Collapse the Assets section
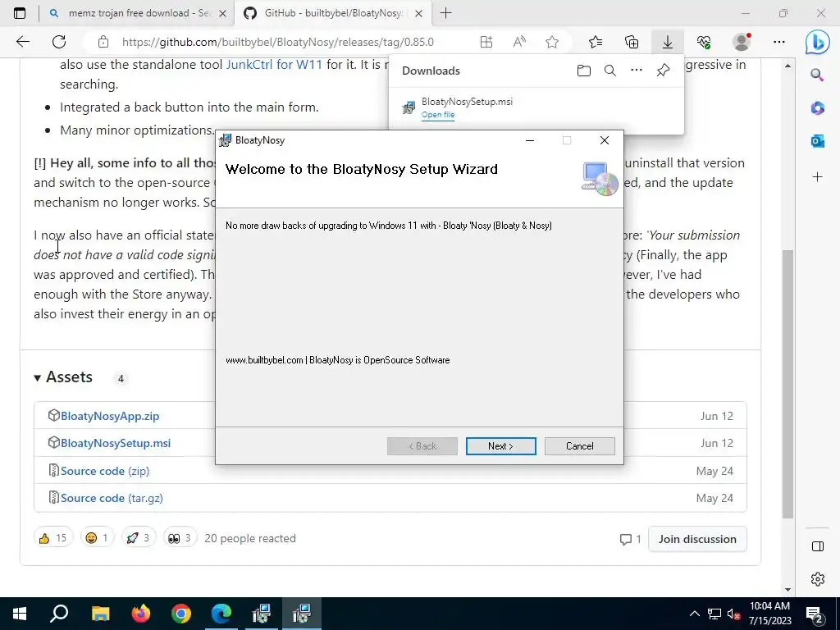 pyautogui.click(x=63, y=377)
